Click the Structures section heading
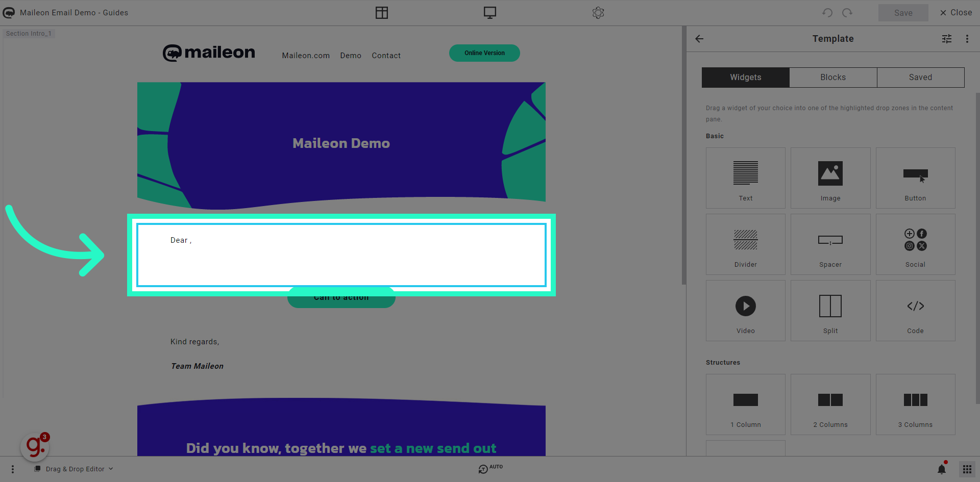The width and height of the screenshot is (980, 482). 723,363
